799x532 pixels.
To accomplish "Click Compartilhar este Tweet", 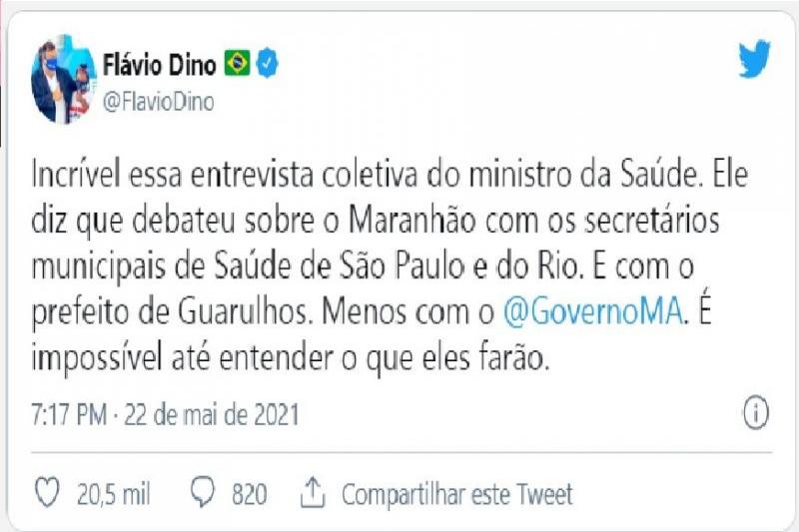I will pyautogui.click(x=456, y=493).
